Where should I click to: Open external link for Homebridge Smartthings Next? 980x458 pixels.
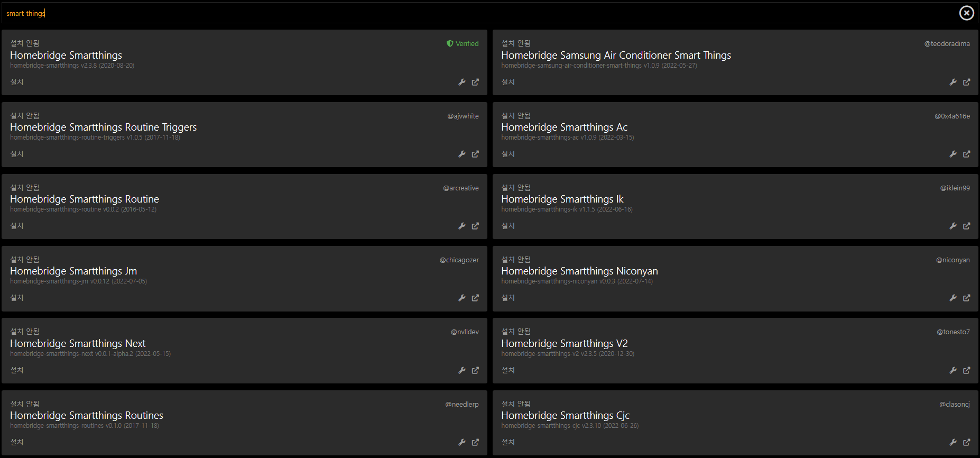click(475, 370)
